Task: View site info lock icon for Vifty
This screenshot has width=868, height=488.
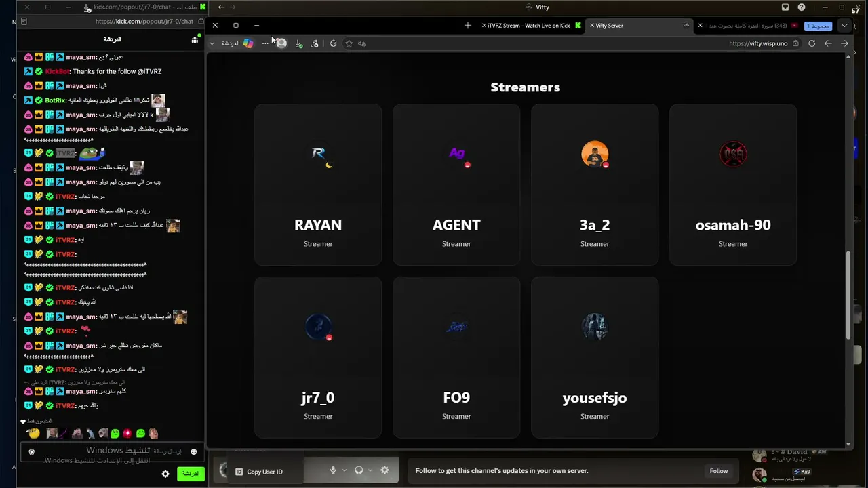Action: 795,43
